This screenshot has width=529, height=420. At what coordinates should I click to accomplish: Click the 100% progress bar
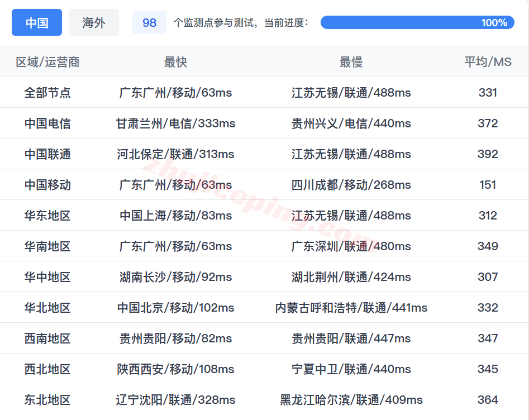(417, 22)
